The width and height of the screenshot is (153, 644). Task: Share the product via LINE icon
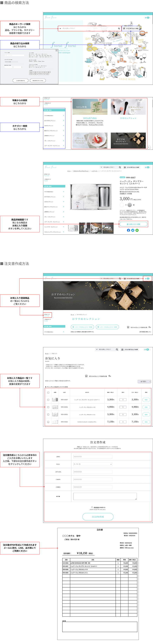[x=137, y=230]
